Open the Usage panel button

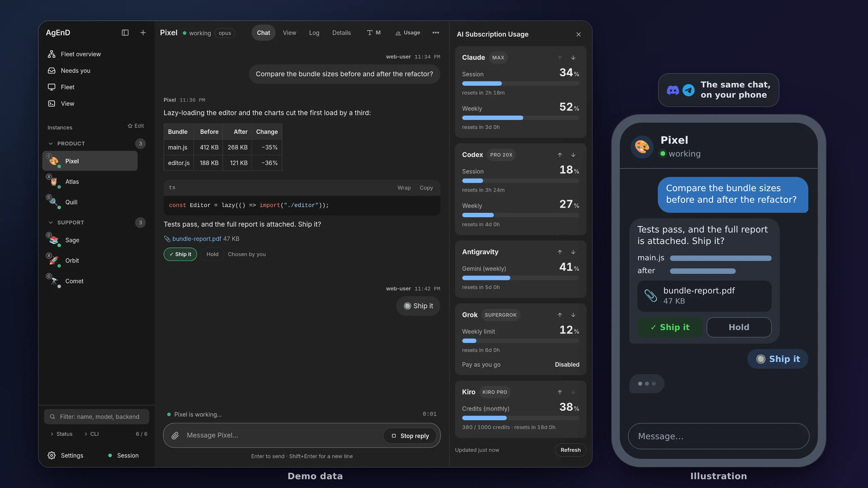[408, 33]
